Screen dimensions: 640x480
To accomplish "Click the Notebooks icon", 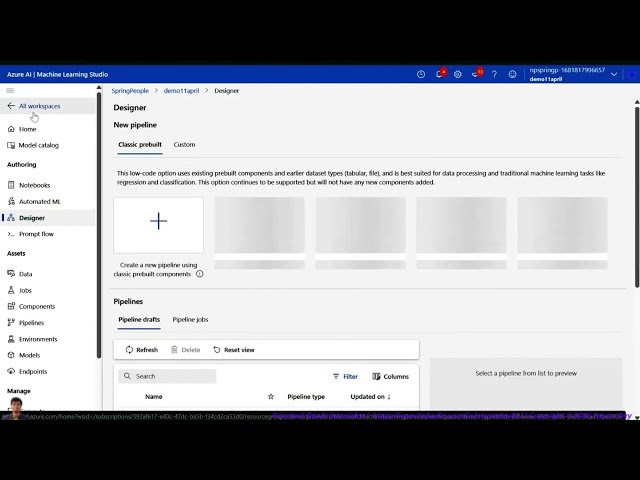I will pyautogui.click(x=11, y=185).
